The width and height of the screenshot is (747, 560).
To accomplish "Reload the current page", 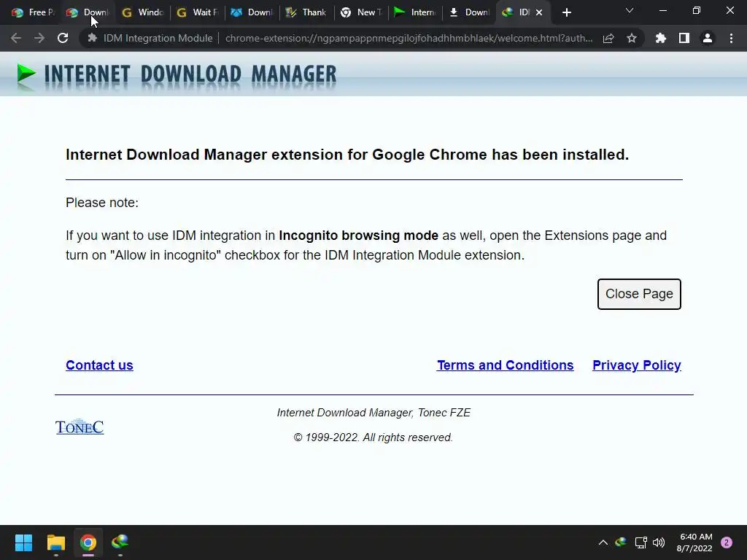I will pos(63,38).
